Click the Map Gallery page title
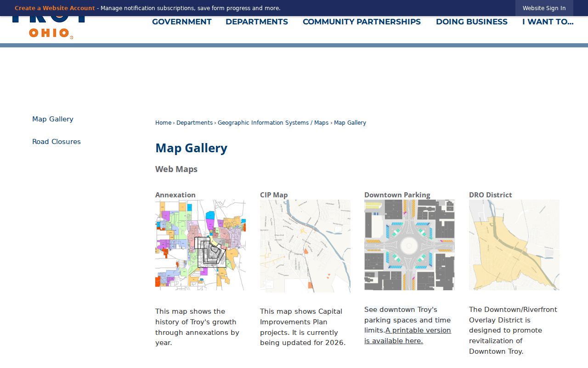 pos(191,148)
